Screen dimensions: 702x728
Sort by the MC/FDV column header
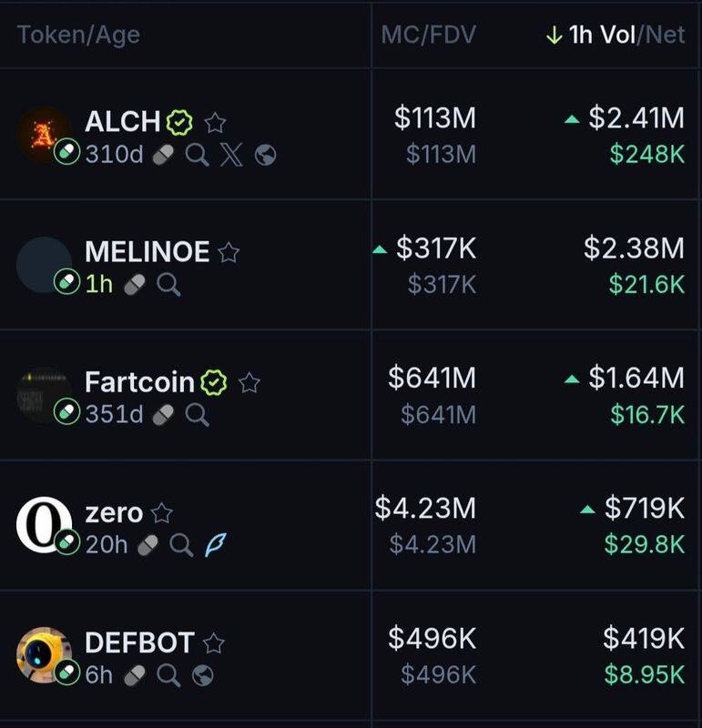(428, 35)
